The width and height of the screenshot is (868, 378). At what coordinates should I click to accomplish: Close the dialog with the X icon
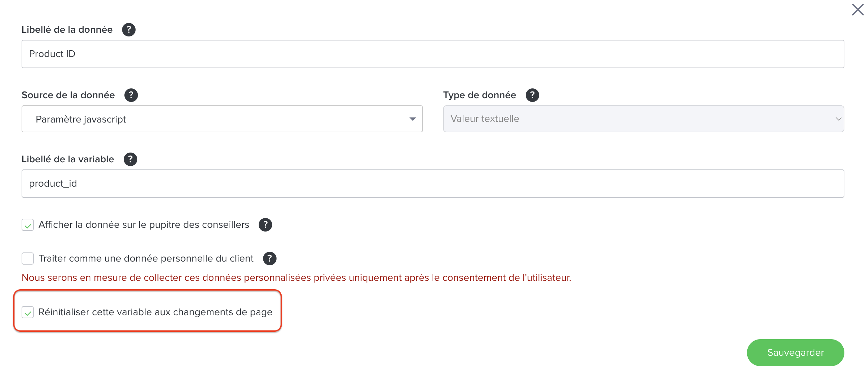tap(858, 10)
